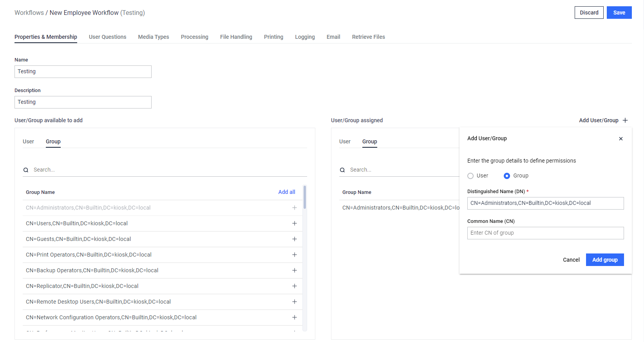Add Print Operators group with plus icon
This screenshot has width=644, height=342.
coord(295,255)
